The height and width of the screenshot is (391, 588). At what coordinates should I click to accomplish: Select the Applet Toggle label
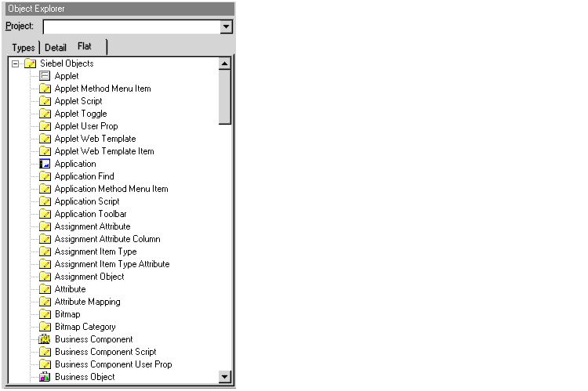tap(81, 114)
